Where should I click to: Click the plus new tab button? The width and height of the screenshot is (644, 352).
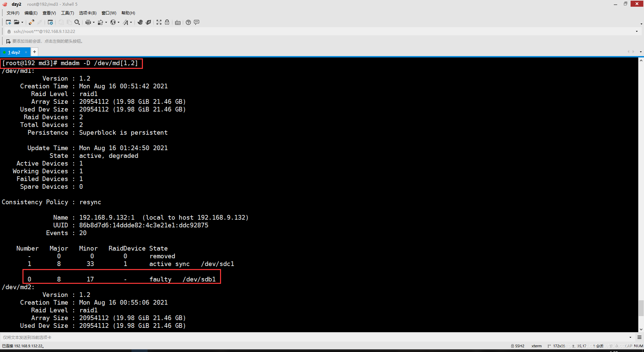tap(34, 52)
